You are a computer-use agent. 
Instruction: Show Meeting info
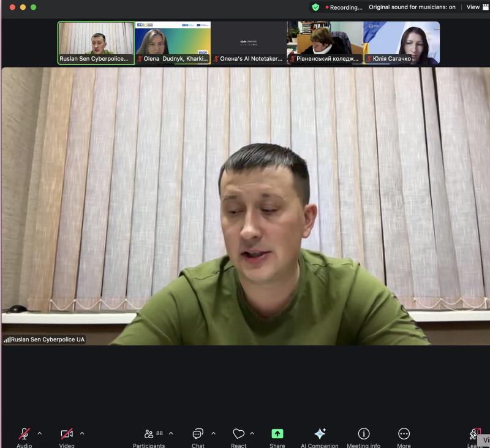[363, 434]
